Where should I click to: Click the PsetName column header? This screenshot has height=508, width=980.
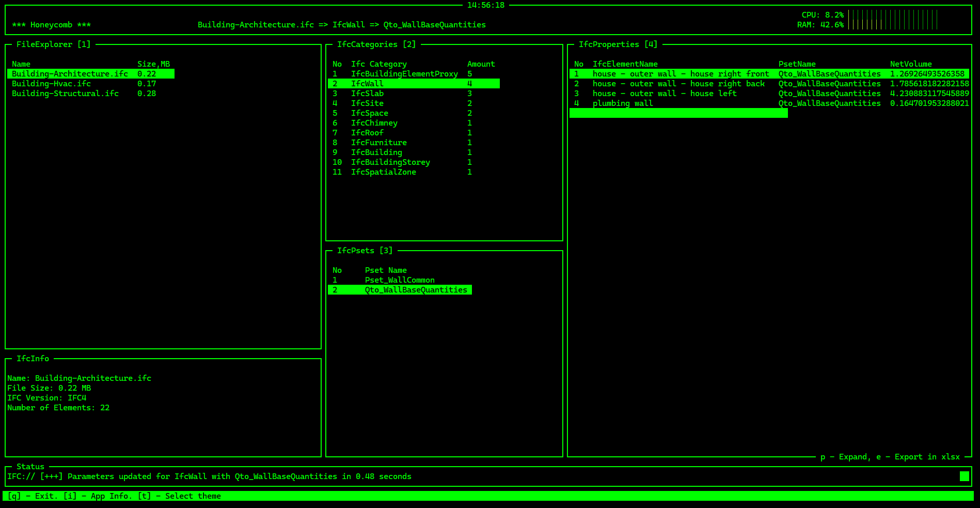[797, 64]
